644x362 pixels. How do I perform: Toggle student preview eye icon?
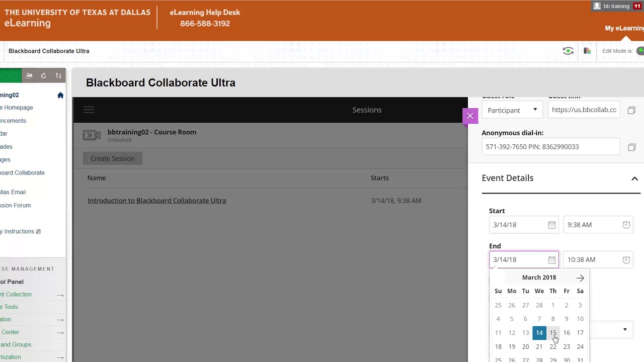568,51
